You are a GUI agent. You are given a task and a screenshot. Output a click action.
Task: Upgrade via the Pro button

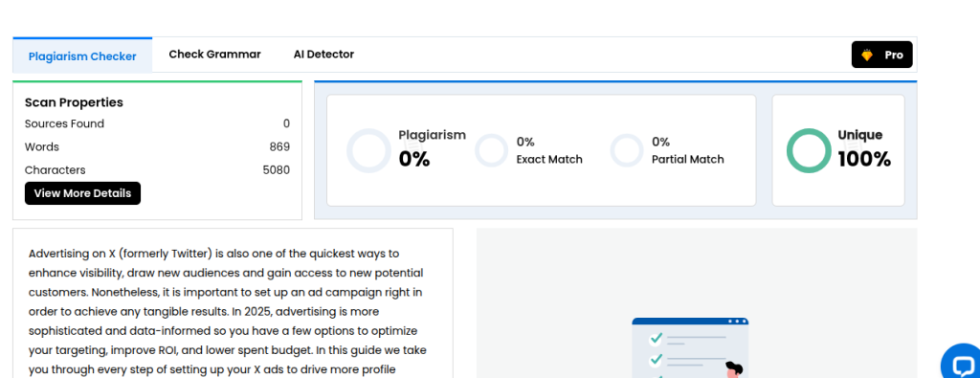click(x=881, y=55)
